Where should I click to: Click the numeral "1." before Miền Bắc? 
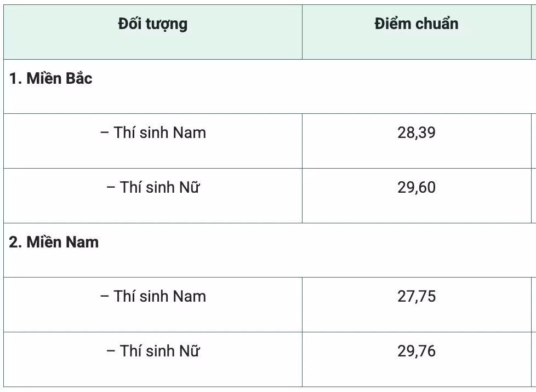pos(16,78)
